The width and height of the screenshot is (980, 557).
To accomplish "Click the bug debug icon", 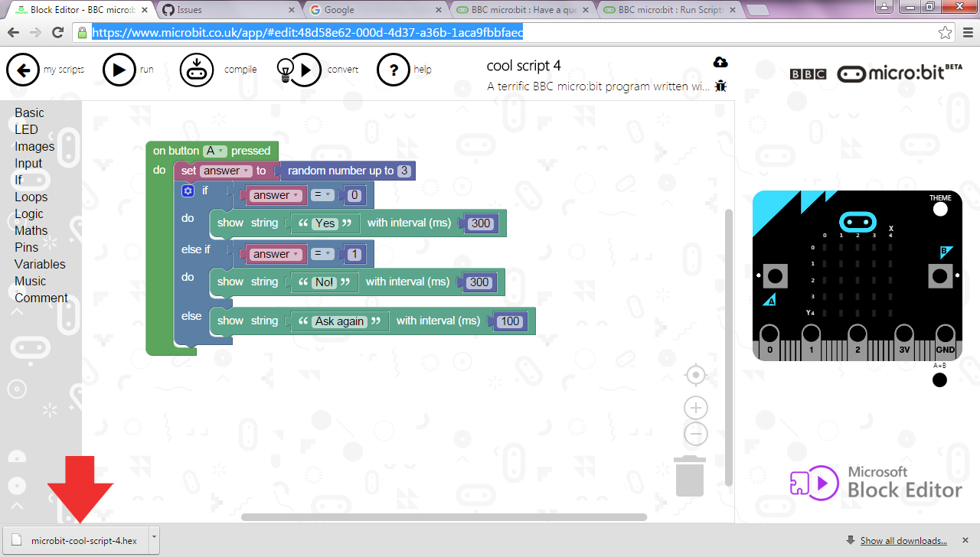I will click(720, 86).
